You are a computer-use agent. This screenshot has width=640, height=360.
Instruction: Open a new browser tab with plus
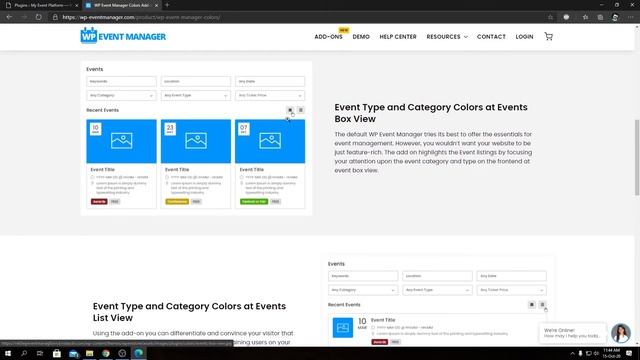(x=167, y=5)
